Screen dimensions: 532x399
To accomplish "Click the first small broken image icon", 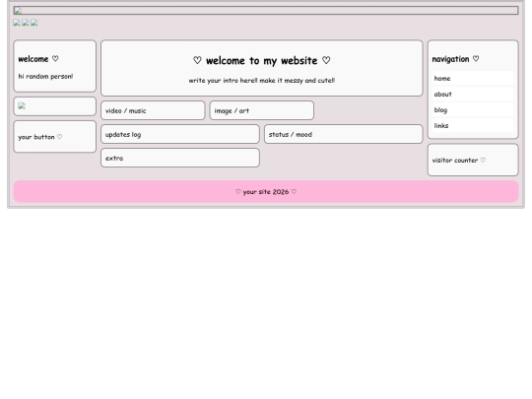I will [x=17, y=23].
